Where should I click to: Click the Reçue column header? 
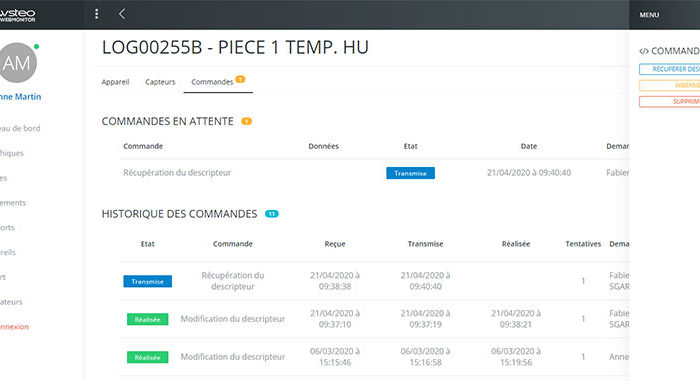[x=335, y=244]
